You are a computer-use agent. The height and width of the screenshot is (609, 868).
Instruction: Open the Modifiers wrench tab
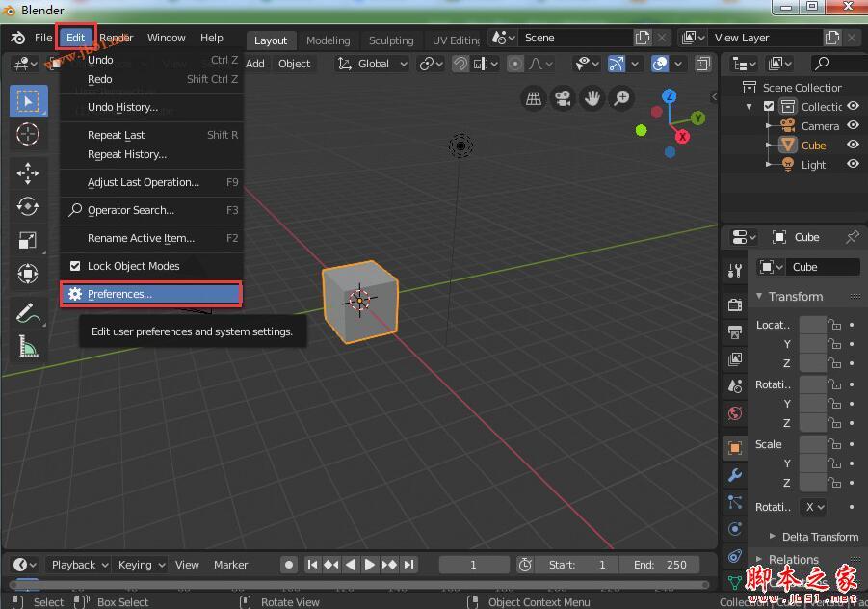tap(735, 475)
